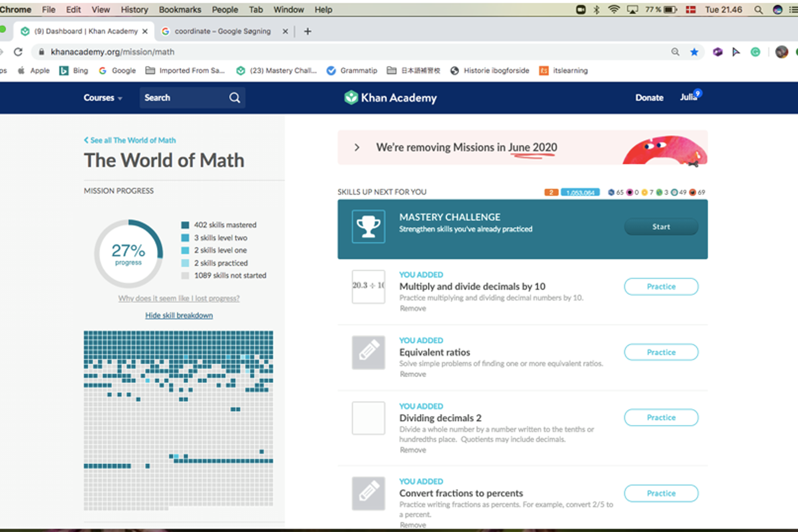798x532 pixels.
Task: Remove Multiply and divide decimals by 10
Action: (x=413, y=308)
